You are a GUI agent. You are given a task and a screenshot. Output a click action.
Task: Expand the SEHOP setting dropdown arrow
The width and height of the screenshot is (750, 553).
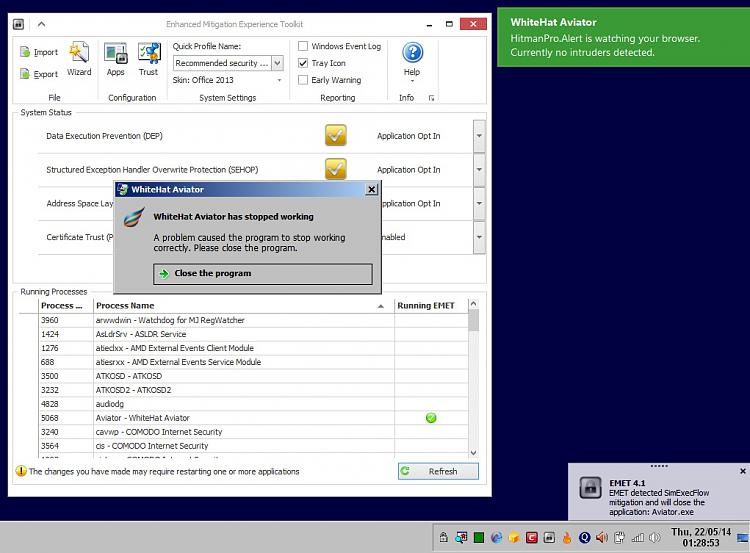[479, 169]
